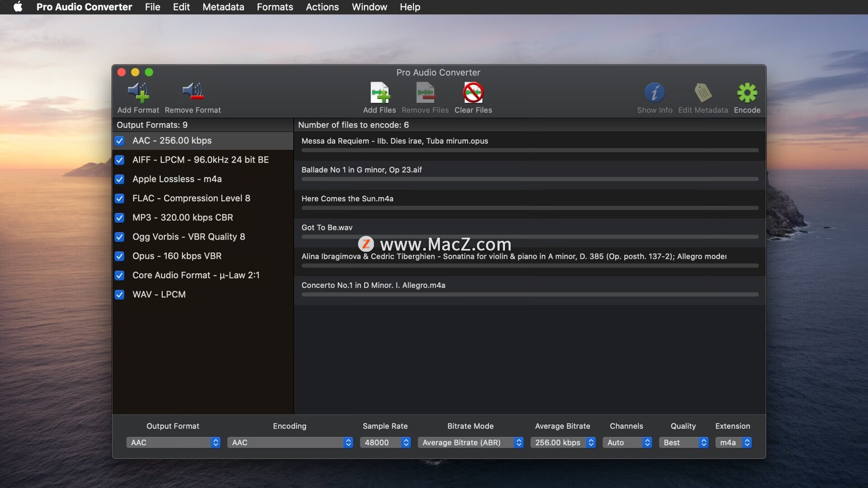Toggle Ogg Vorbis VBR Quality 8 checkbox

pyautogui.click(x=119, y=237)
